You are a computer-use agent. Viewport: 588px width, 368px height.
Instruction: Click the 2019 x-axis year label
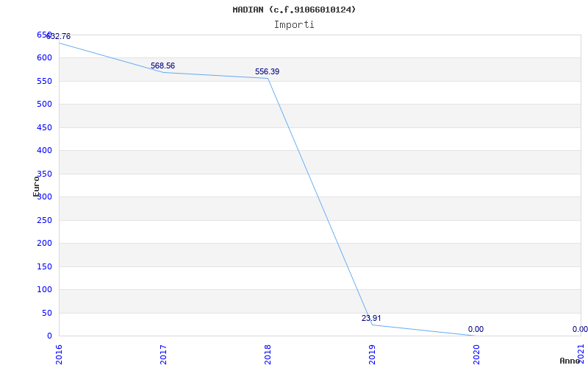pyautogui.click(x=372, y=355)
